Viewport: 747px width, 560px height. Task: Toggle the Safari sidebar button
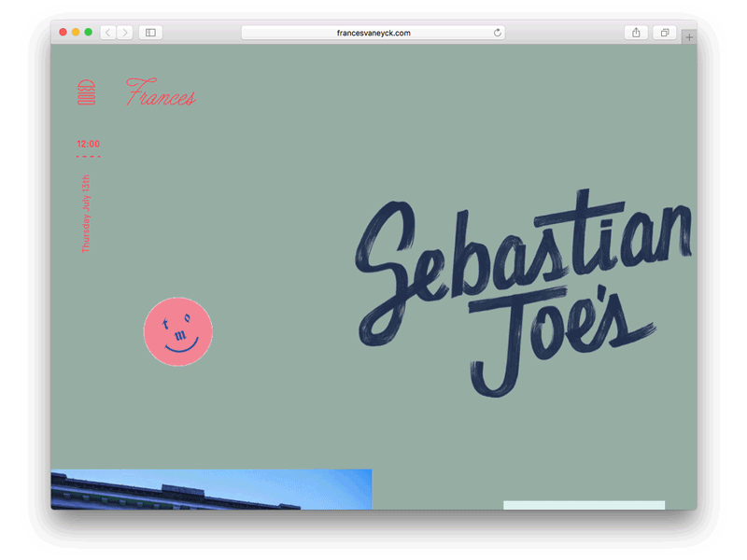[150, 33]
